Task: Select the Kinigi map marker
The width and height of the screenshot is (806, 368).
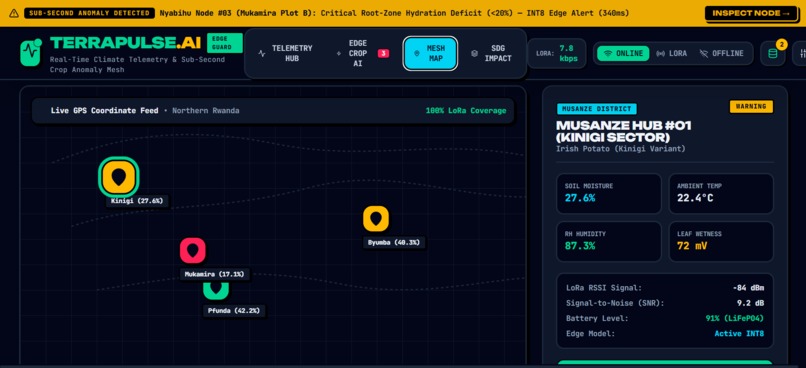Action: pyautogui.click(x=119, y=177)
